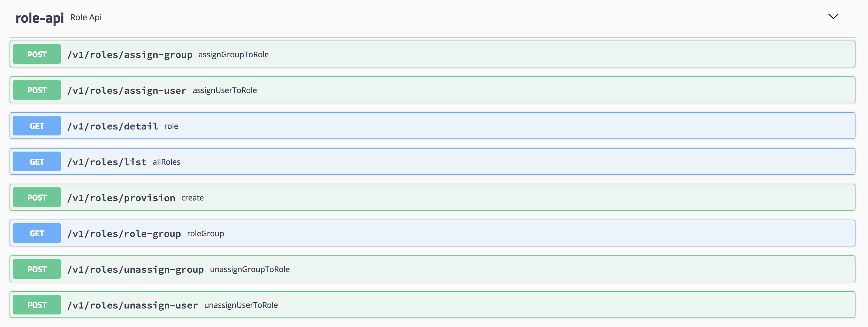Collapse the role-api section chevron
The image size is (868, 327).
coord(833,16)
